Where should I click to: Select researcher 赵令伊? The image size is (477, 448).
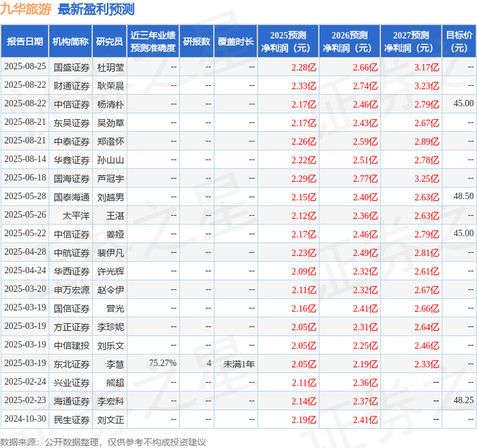point(110,290)
